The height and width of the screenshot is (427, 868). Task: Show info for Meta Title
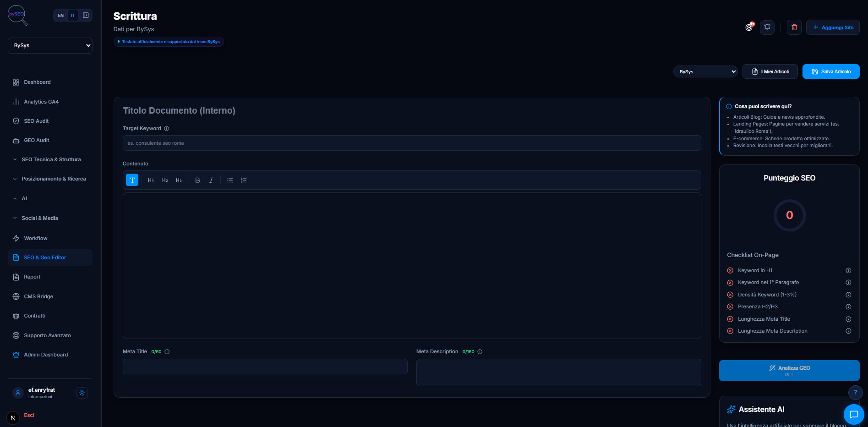coord(167,352)
